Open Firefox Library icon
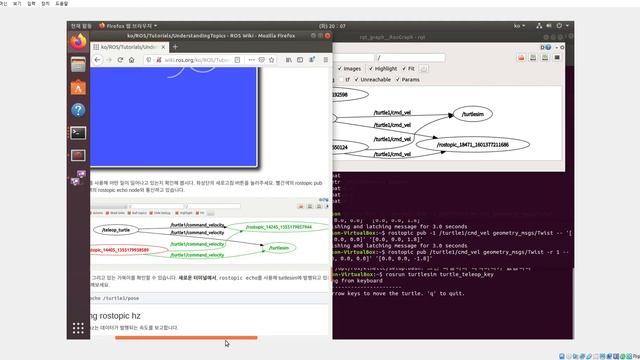640x360 pixels. click(x=289, y=60)
